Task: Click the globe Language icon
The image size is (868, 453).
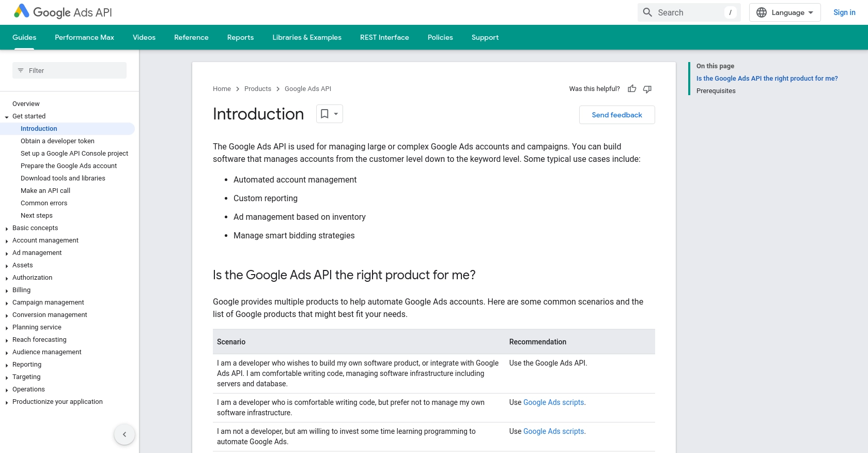Action: click(762, 12)
